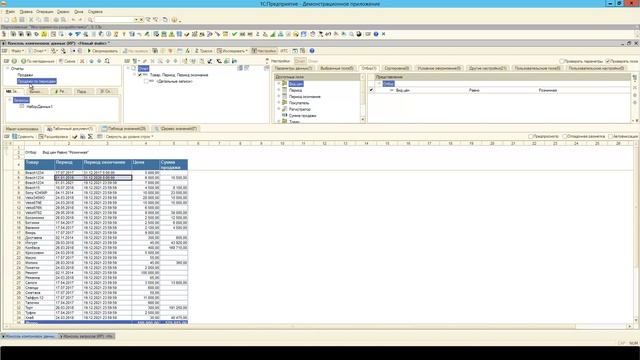Image resolution: width=640 pixels, height=360 pixels.
Task: Click the Сформировать button
Action: click(102, 51)
